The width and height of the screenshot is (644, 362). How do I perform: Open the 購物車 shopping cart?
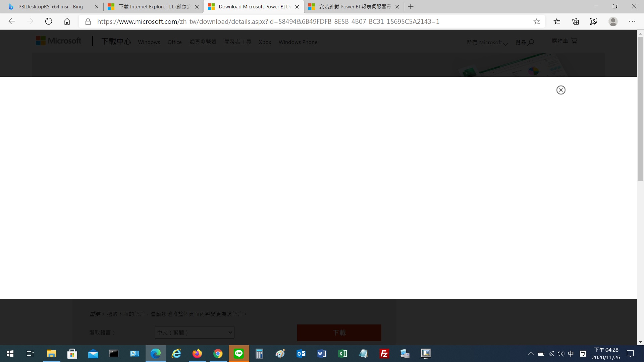565,41
